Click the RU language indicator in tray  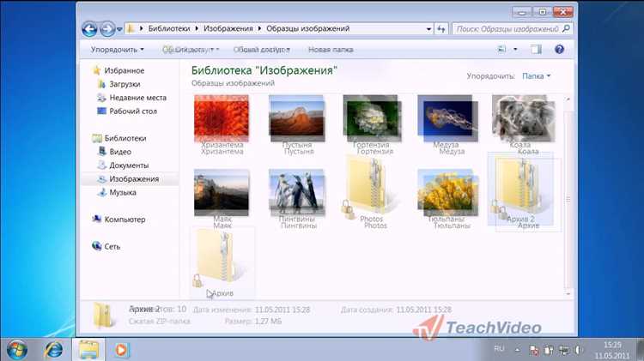(499, 349)
